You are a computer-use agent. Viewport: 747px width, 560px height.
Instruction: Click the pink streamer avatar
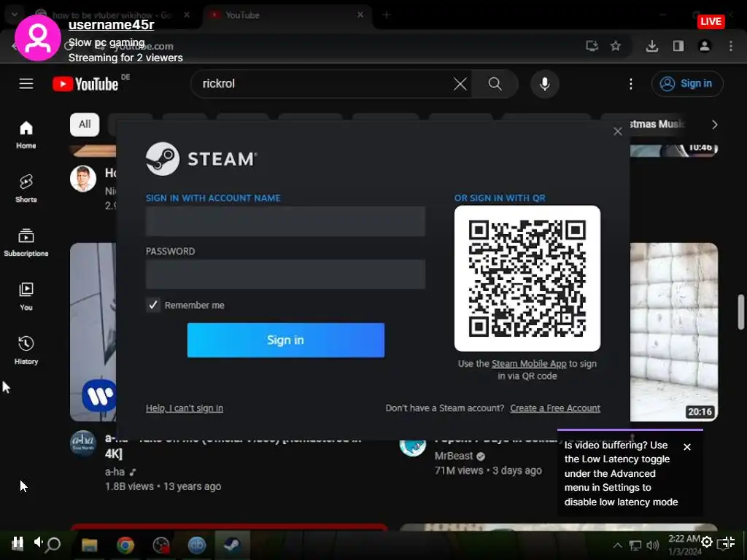point(38,38)
